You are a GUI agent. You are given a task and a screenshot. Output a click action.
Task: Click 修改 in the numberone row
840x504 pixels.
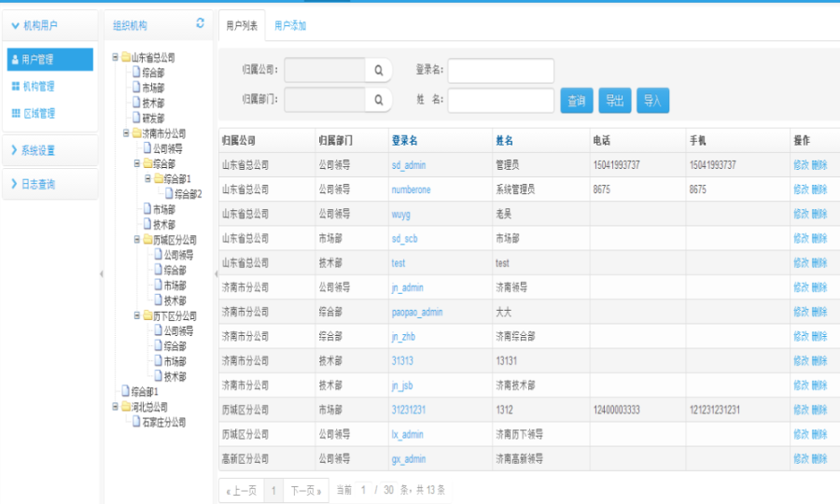click(x=801, y=189)
